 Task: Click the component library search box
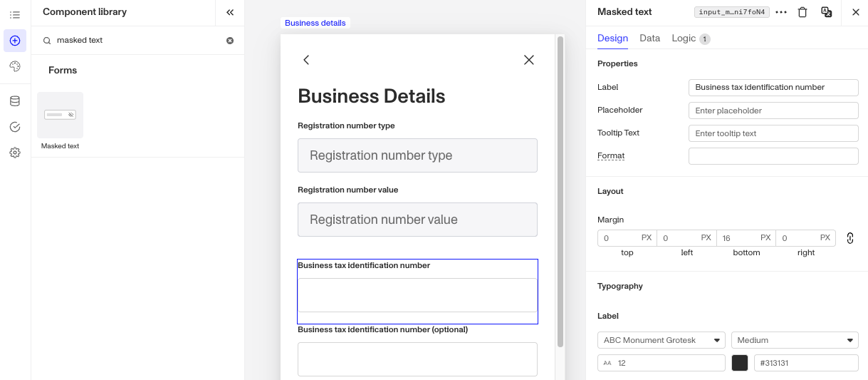tap(138, 41)
